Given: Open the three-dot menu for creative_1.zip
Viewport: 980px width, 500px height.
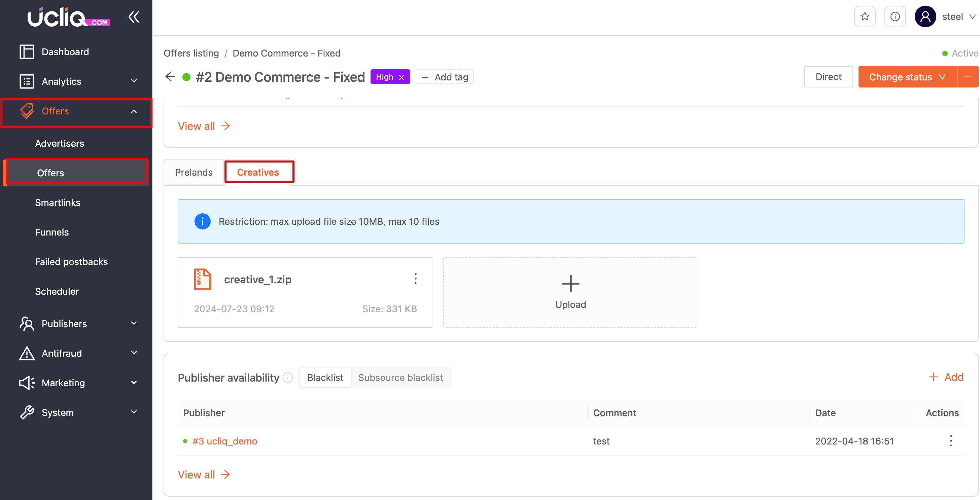Looking at the screenshot, I should click(x=415, y=279).
